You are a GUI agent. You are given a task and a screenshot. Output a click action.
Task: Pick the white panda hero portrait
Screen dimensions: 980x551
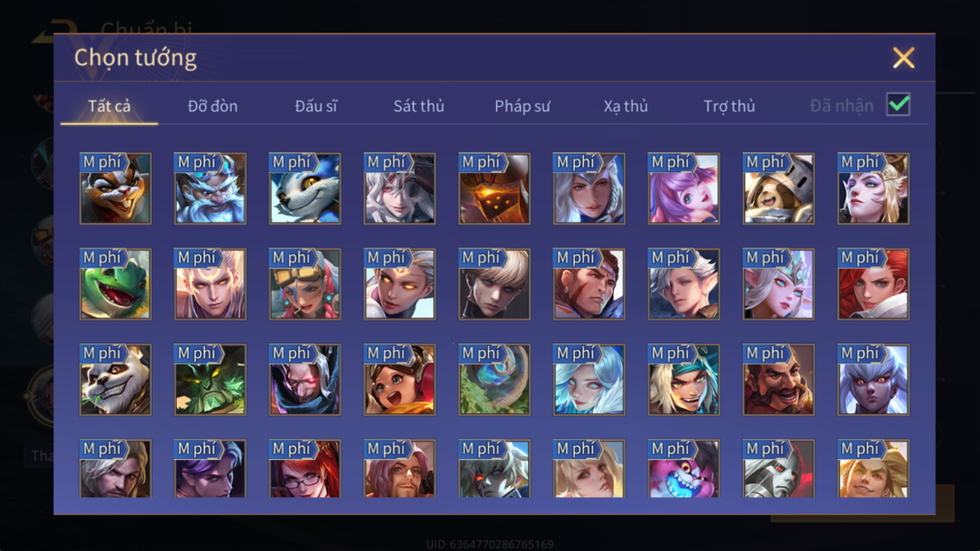116,380
